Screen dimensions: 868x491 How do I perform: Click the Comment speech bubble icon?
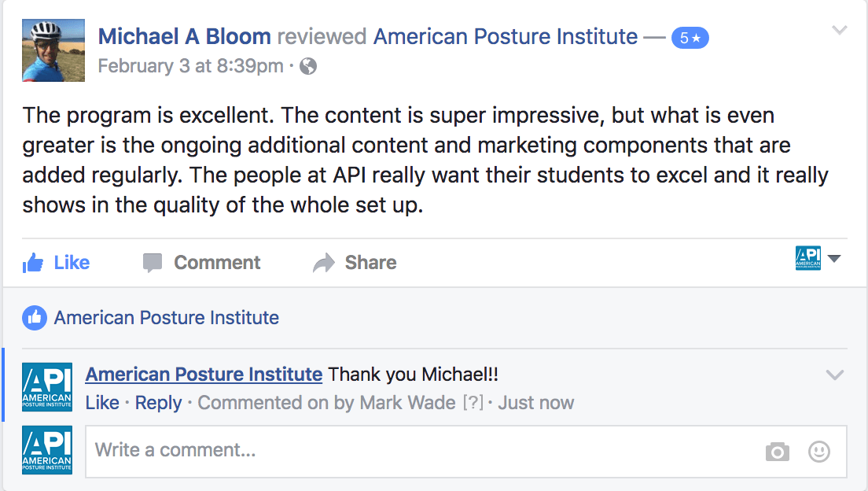pos(153,263)
